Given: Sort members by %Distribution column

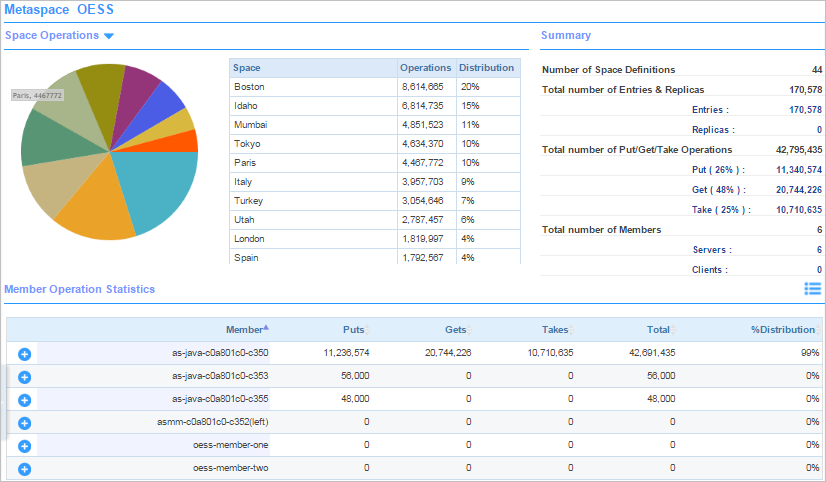Looking at the screenshot, I should tap(785, 329).
